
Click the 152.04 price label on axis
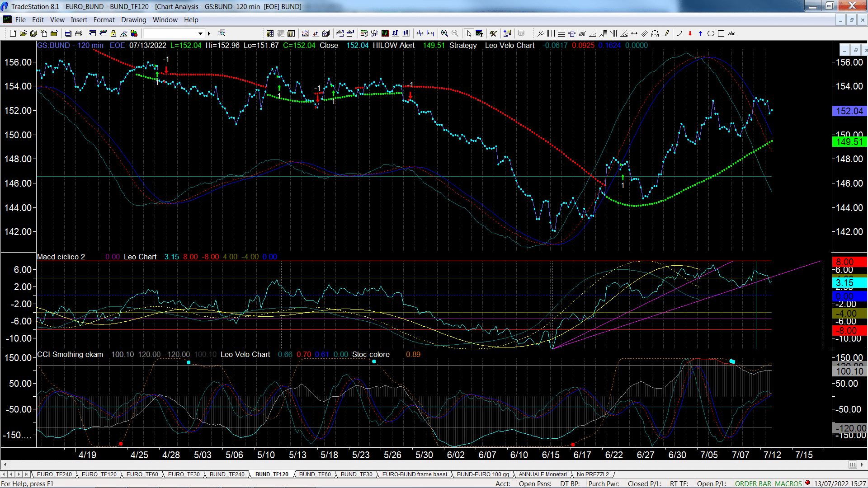pos(849,111)
